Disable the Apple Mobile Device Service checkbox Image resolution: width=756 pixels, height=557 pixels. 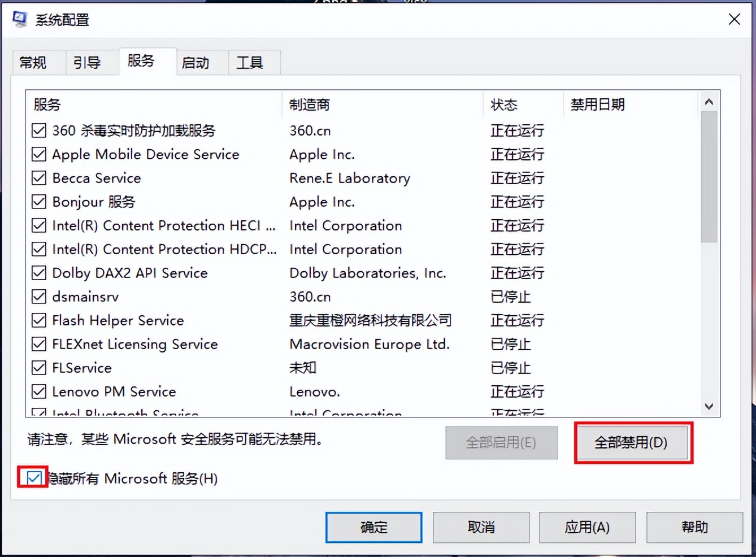[38, 154]
